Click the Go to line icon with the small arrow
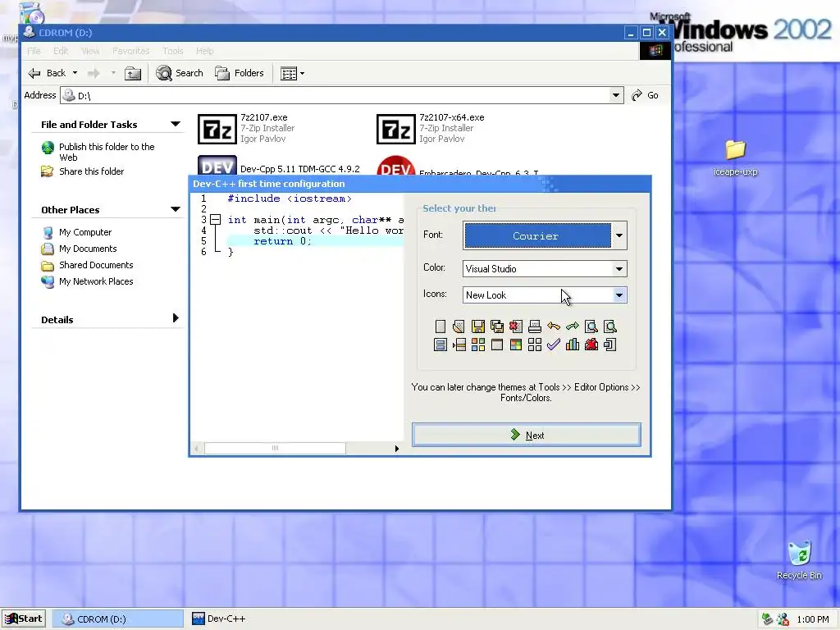The height and width of the screenshot is (630, 840). 459,345
